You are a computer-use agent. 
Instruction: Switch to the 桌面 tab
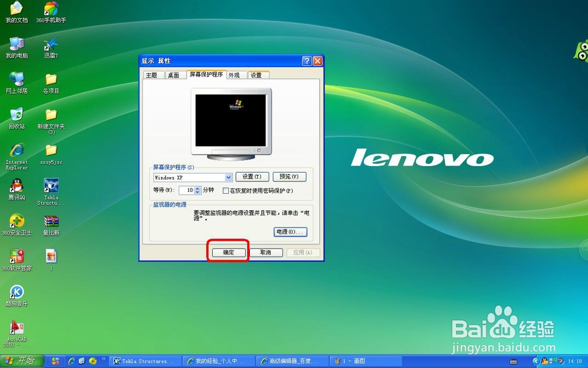[x=175, y=75]
